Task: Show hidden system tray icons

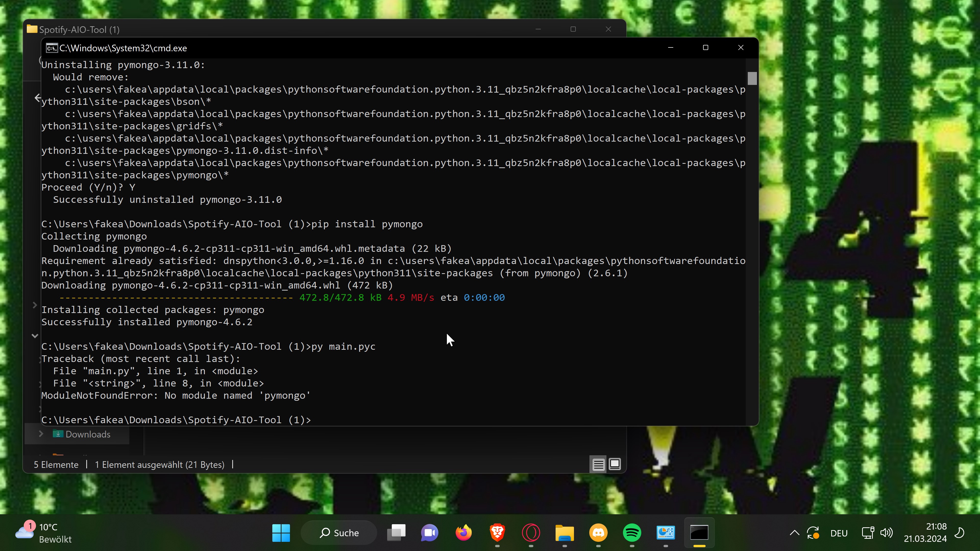Action: click(x=794, y=533)
